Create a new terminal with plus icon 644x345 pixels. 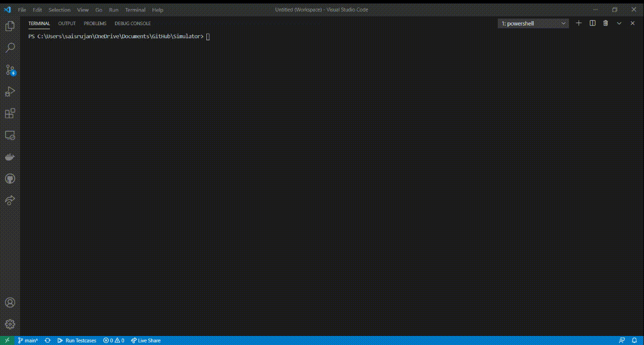579,23
